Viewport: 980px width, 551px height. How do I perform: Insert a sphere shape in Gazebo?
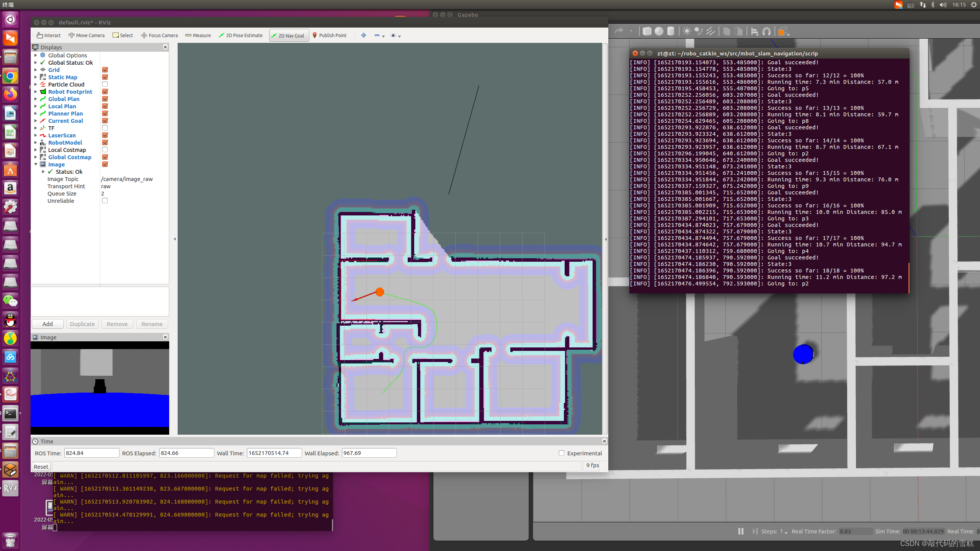[x=658, y=31]
